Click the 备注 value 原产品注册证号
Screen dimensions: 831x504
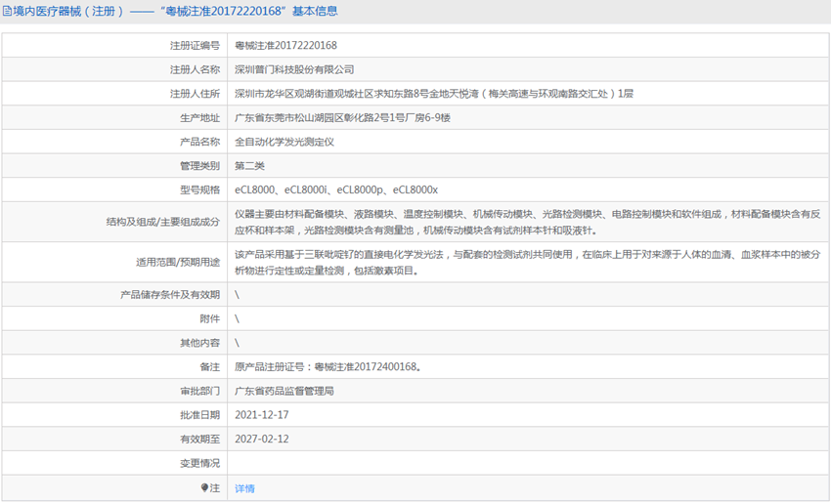coord(328,366)
